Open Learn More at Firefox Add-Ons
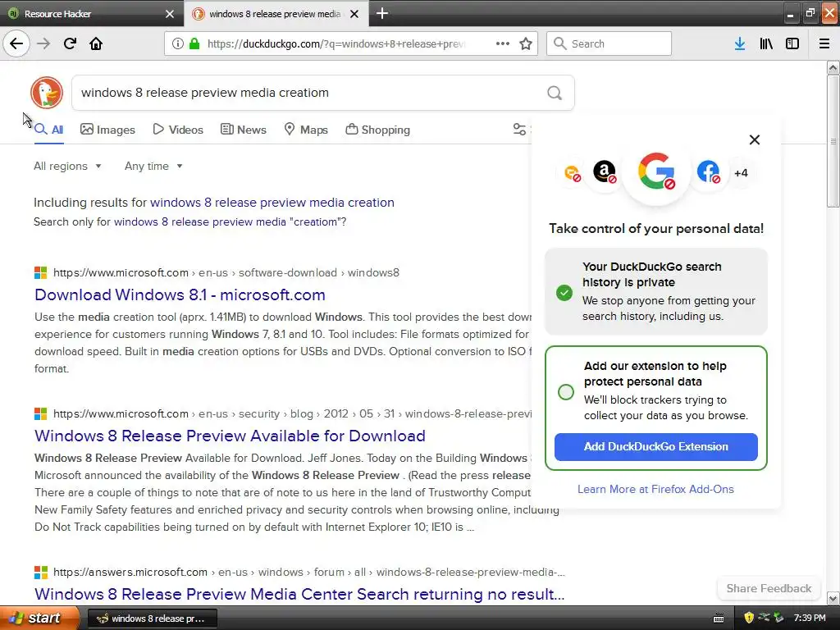 [655, 489]
